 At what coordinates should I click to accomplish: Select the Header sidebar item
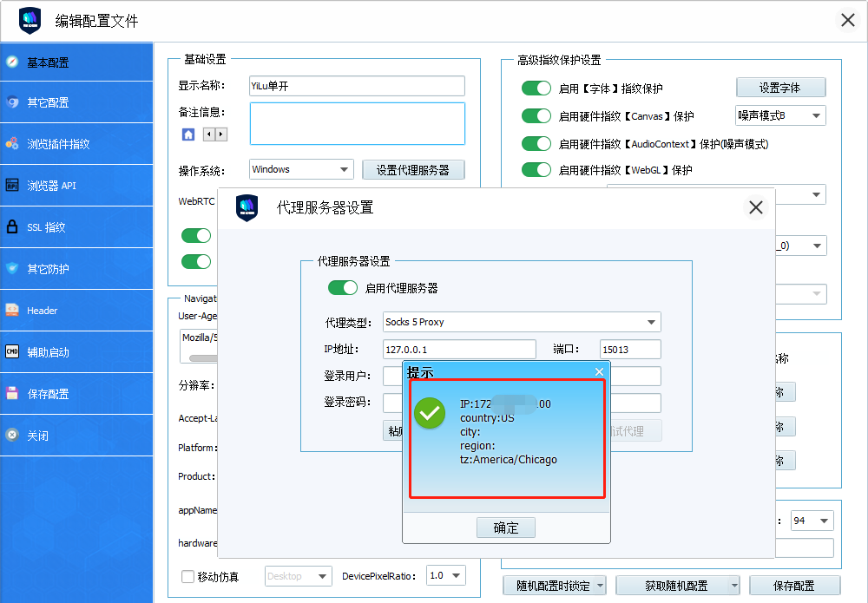[x=43, y=311]
